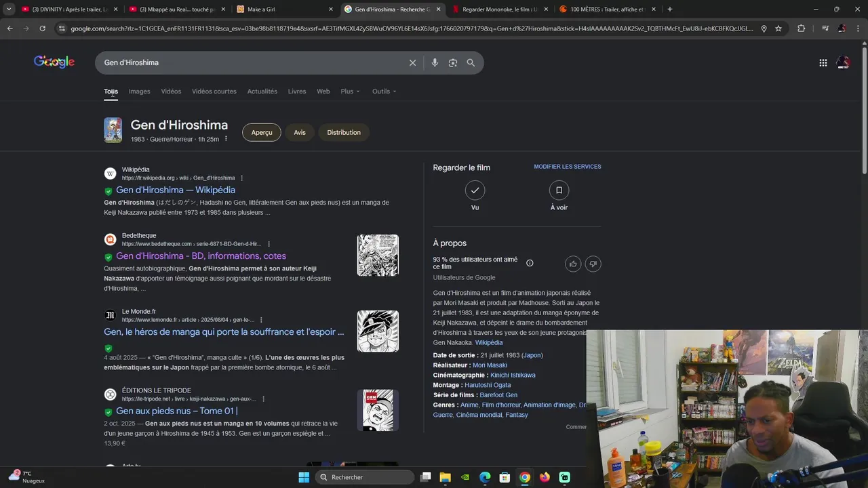This screenshot has height=488, width=868.
Task: Open a new browser tab
Action: 670,9
